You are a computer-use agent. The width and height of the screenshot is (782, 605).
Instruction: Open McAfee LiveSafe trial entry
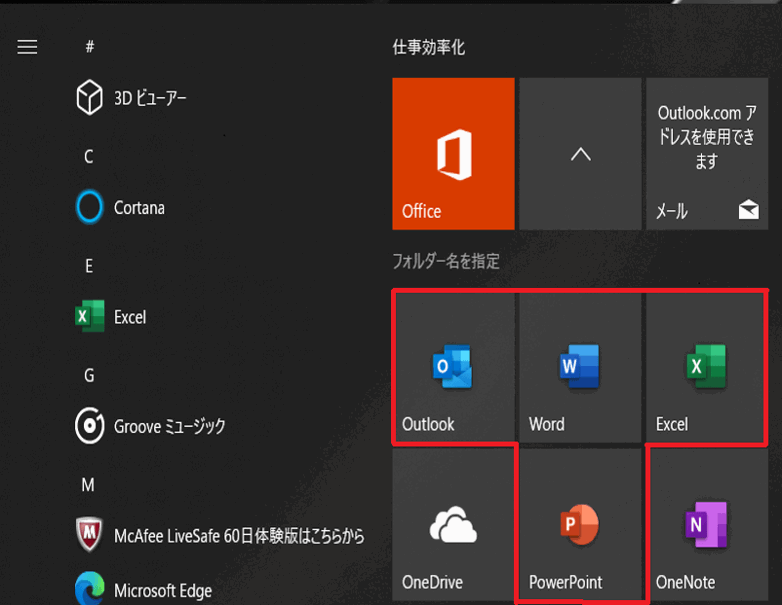pos(219,536)
